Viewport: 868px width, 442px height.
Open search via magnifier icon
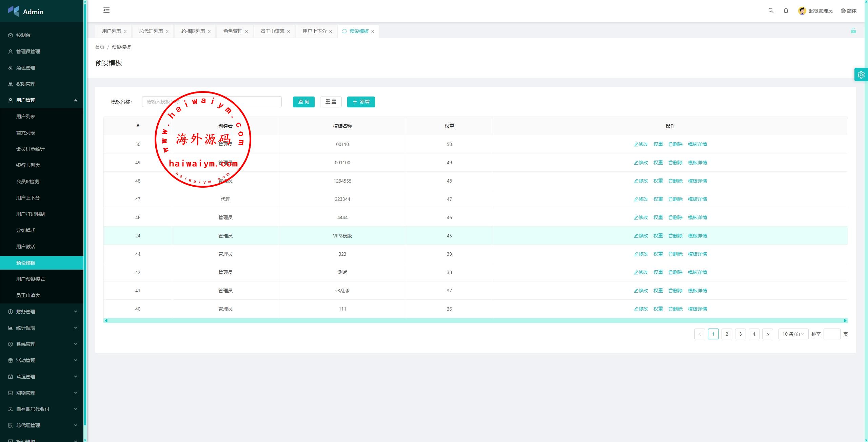pos(771,10)
